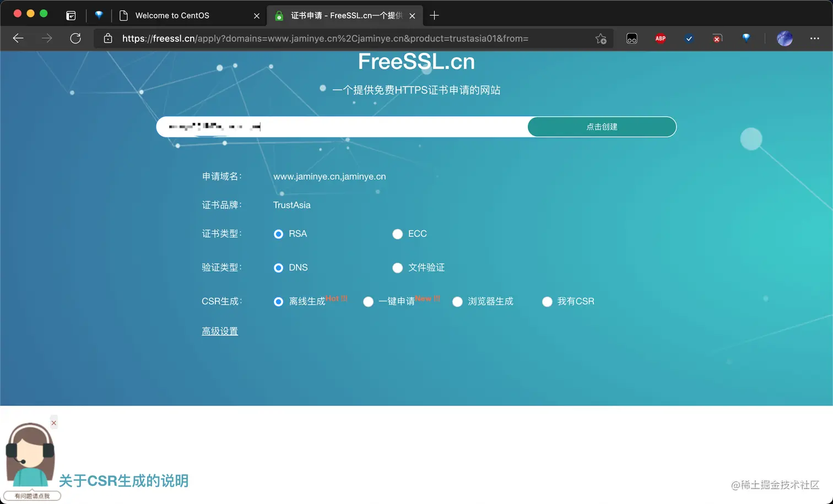Open browser settings three-dot menu
This screenshot has width=833, height=504.
(815, 39)
